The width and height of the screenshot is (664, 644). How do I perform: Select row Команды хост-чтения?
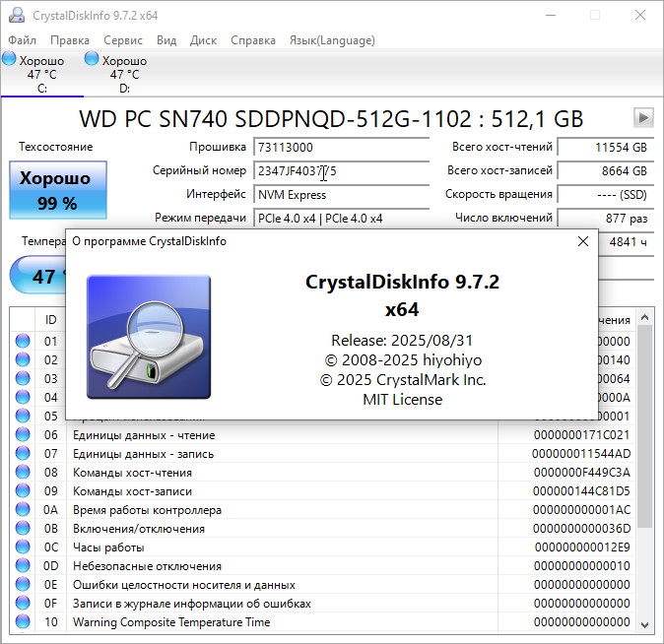point(323,472)
